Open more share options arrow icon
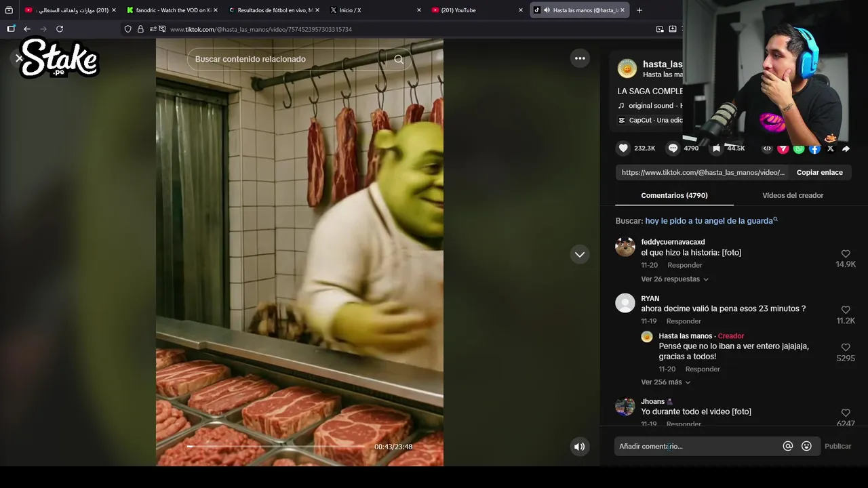This screenshot has width=868, height=488. 846,148
